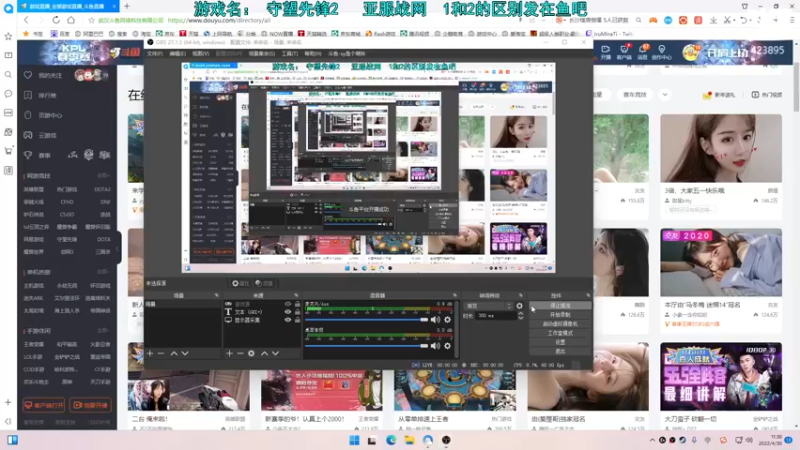The image size is (800, 450).
Task: Collapse the Douyu left sidebar arrow
Action: click(x=118, y=248)
